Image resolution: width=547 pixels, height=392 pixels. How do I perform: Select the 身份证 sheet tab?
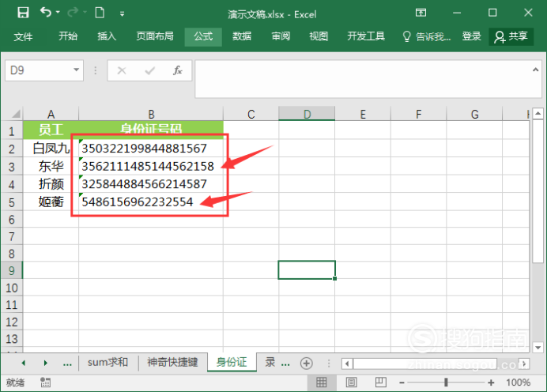click(232, 362)
